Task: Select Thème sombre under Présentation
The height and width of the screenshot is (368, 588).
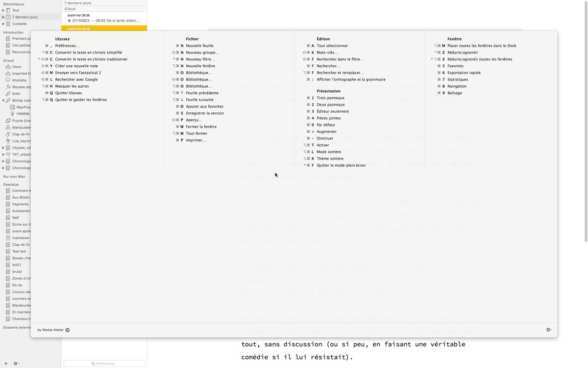Action: click(330, 158)
